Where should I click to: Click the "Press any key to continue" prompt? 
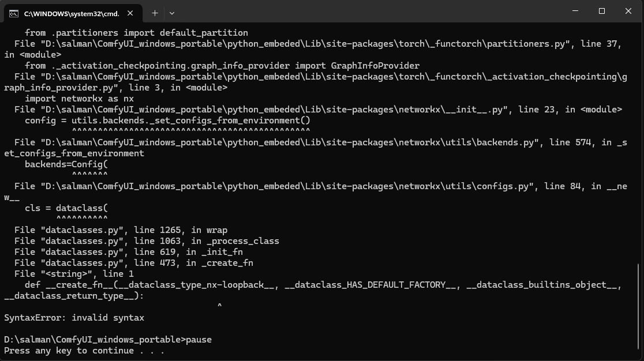[x=84, y=351]
